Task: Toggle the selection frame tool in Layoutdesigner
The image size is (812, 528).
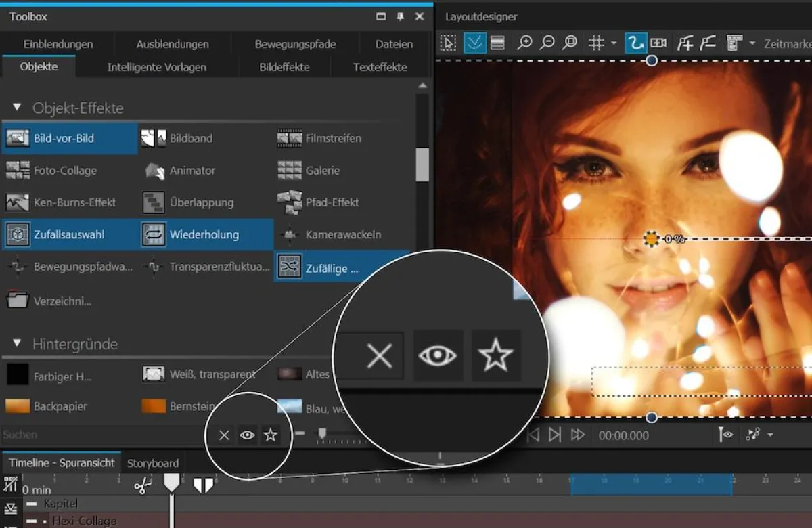Action: tap(448, 43)
